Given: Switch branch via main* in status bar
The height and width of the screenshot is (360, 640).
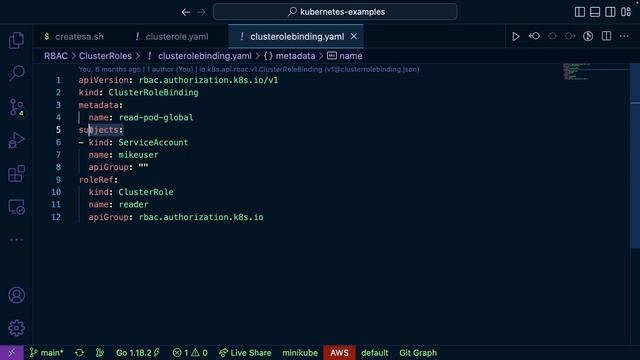Looking at the screenshot, I should tap(46, 353).
